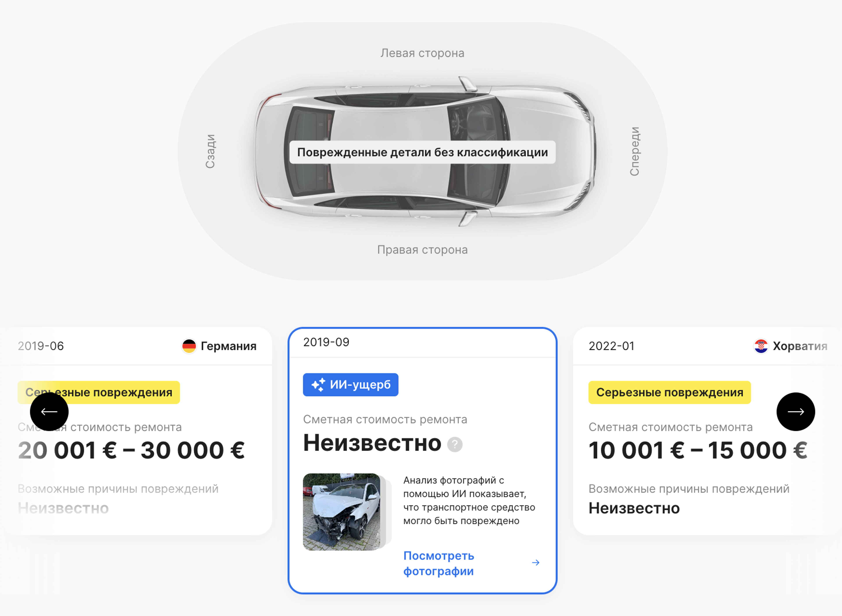Click the Поврежденные детали без классификации label

pyautogui.click(x=422, y=152)
